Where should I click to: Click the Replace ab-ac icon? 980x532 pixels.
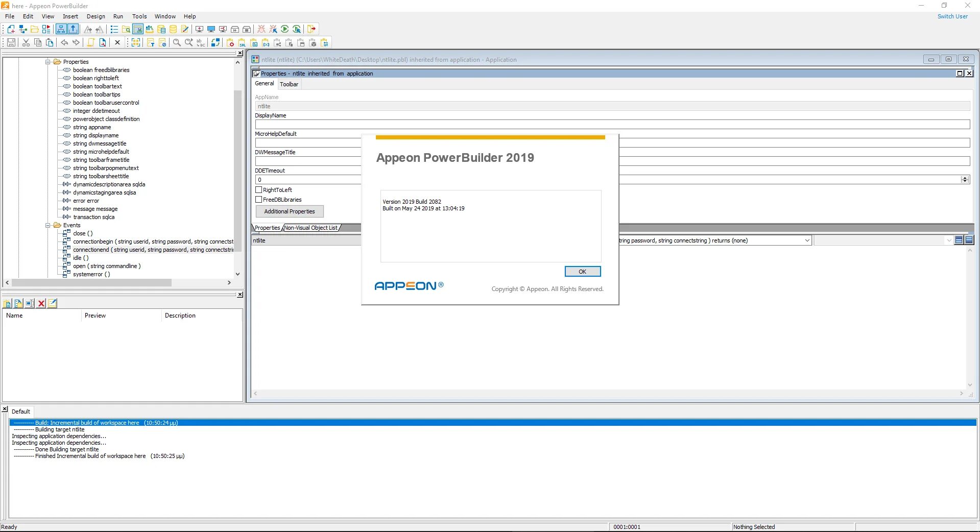[x=201, y=42]
